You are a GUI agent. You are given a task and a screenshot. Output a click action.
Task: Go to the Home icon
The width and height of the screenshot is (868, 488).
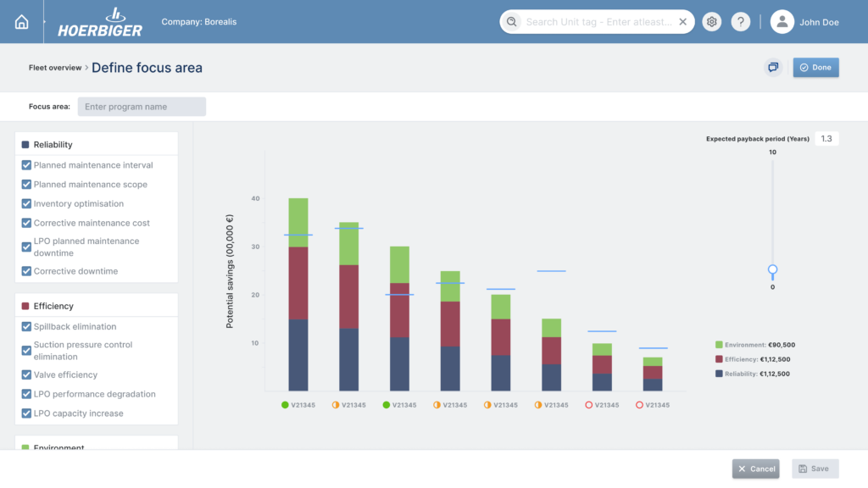coord(22,22)
